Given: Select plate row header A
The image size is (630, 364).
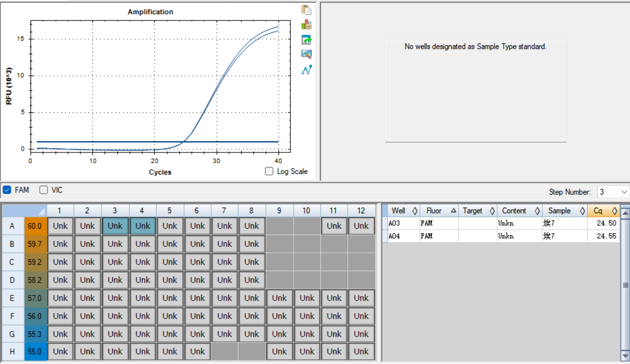Looking at the screenshot, I should (x=12, y=226).
